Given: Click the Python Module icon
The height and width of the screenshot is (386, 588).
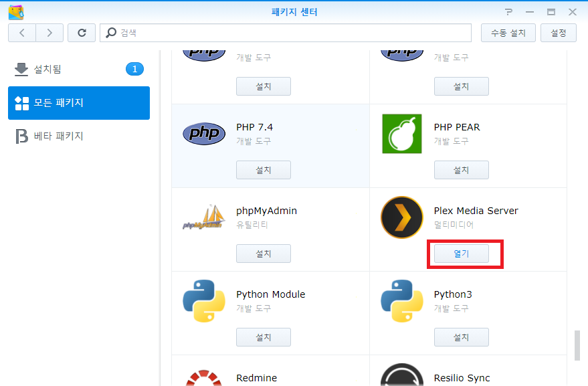Looking at the screenshot, I should 204,301.
